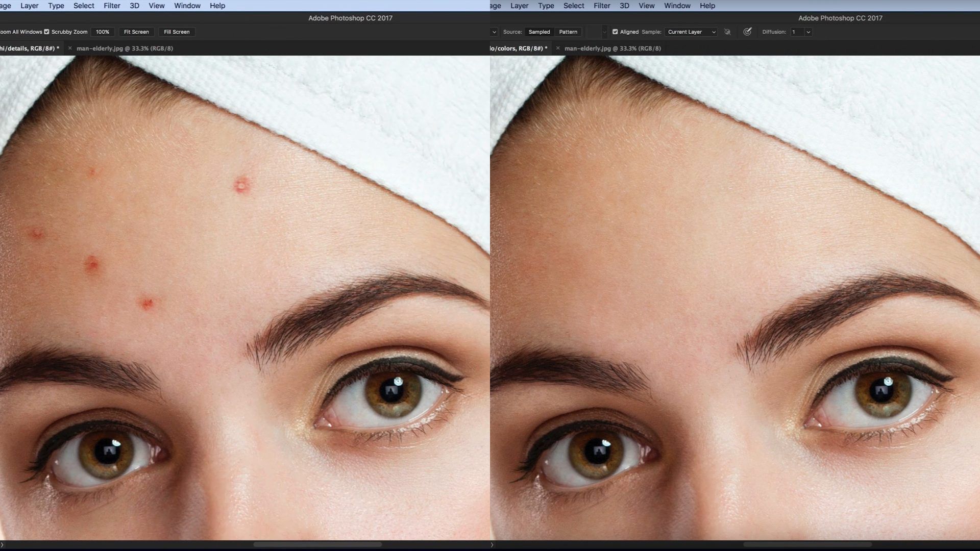Open the Filter menu in left window
Image resolution: width=980 pixels, height=551 pixels.
(112, 6)
